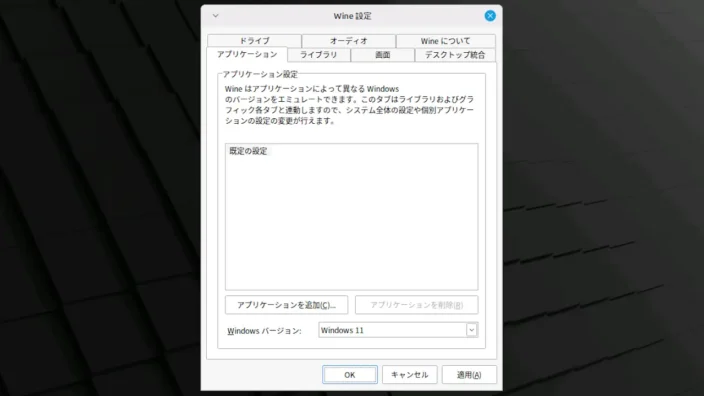Select 既定の設定 in the application list

[248, 151]
